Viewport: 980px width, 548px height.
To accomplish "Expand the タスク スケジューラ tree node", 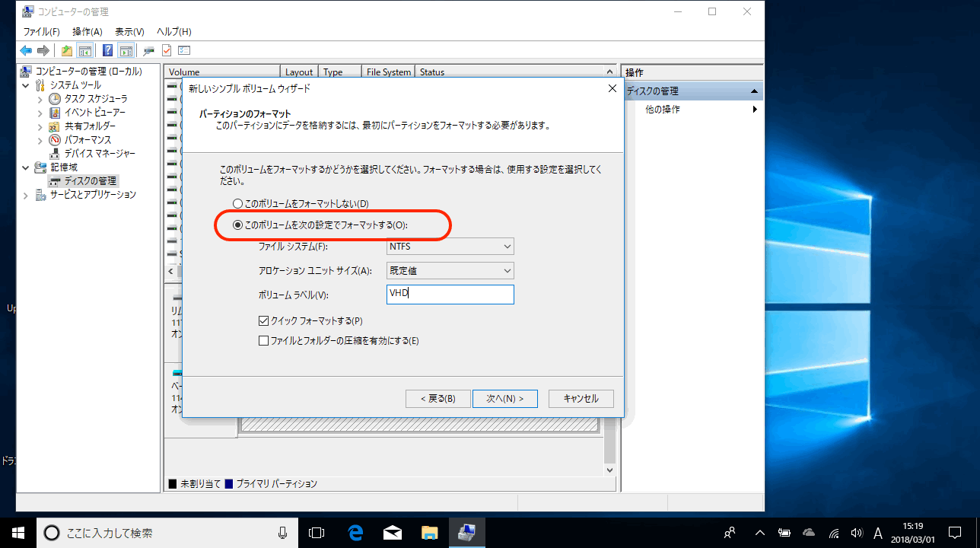I will coord(40,99).
